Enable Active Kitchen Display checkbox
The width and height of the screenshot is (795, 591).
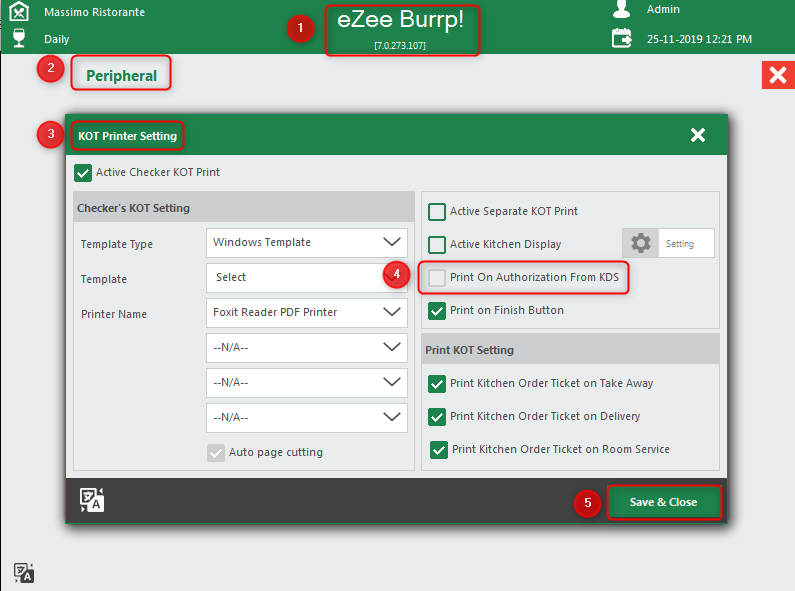(x=437, y=244)
